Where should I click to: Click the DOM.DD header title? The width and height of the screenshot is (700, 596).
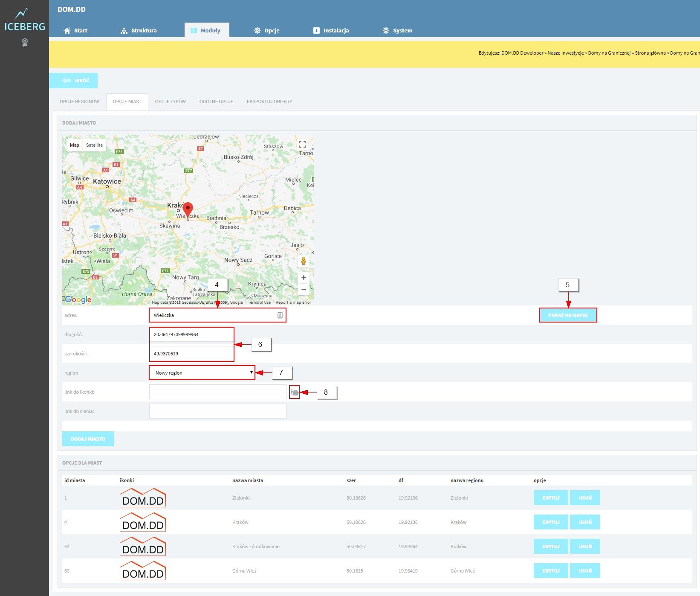72,9
